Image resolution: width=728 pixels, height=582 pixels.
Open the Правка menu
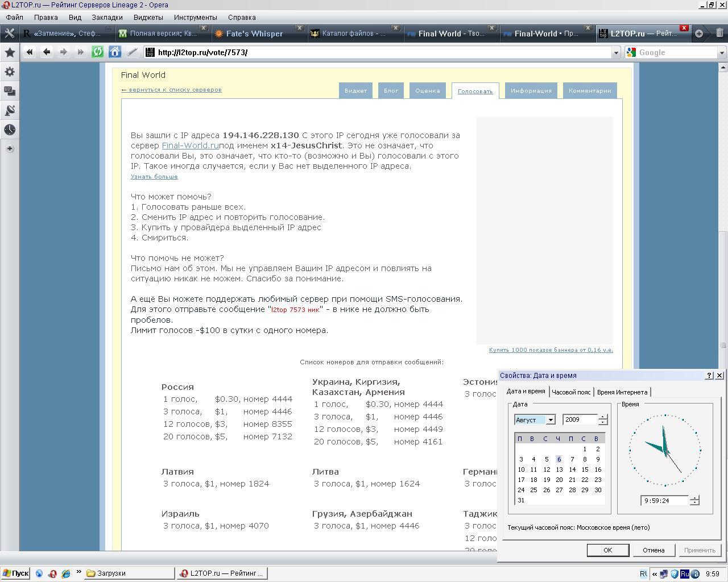pyautogui.click(x=45, y=18)
